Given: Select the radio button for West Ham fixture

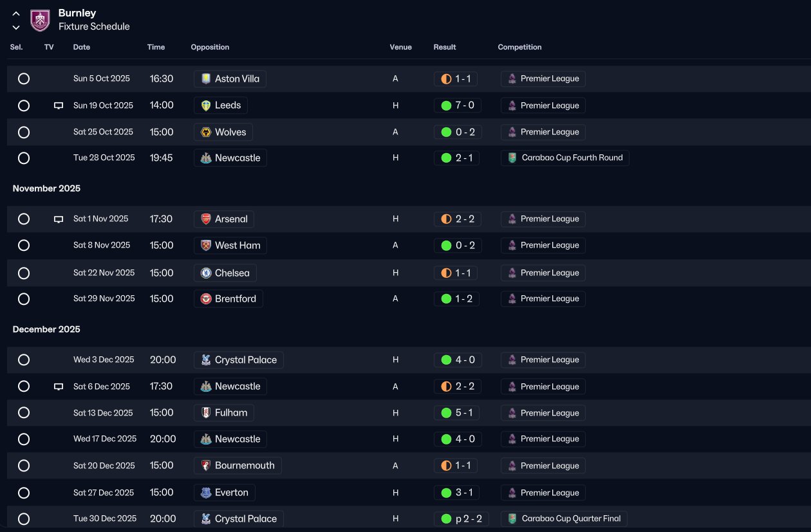Looking at the screenshot, I should [24, 245].
